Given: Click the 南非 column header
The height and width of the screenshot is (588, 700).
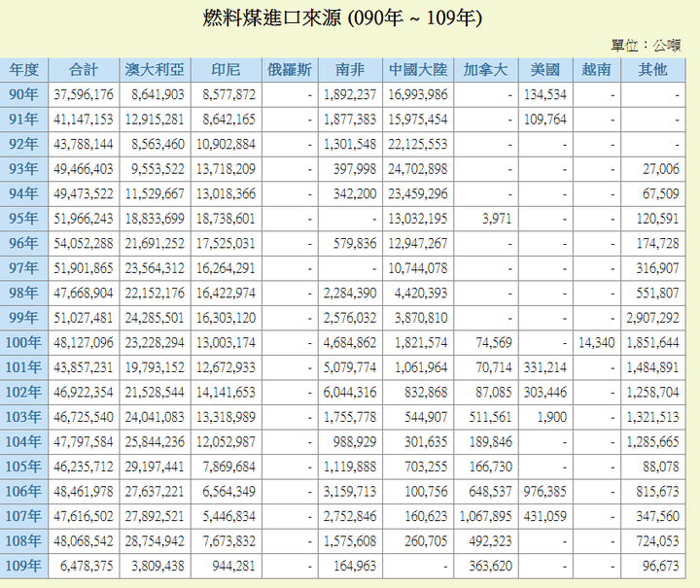Looking at the screenshot, I should (x=350, y=70).
